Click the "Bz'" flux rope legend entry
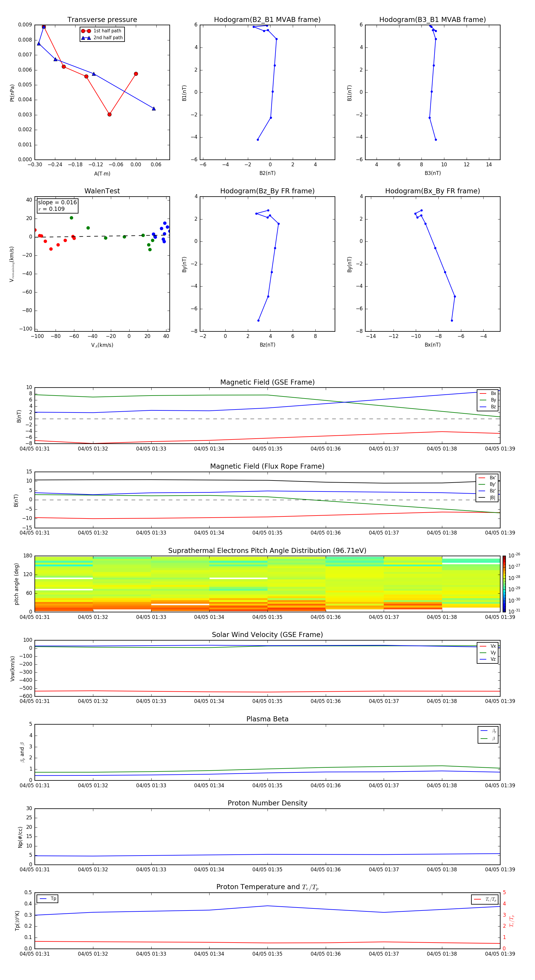Viewport: 535px width, 980px height. [487, 491]
